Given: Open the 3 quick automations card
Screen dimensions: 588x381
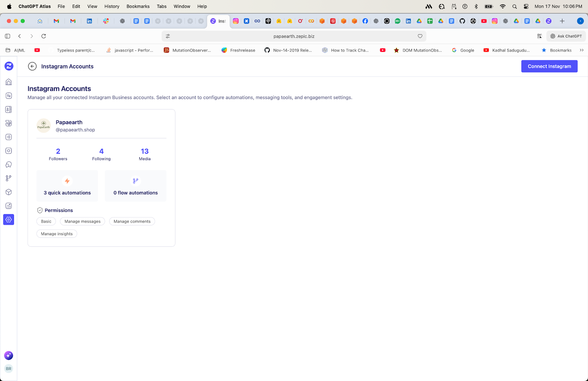Looking at the screenshot, I should click(67, 186).
